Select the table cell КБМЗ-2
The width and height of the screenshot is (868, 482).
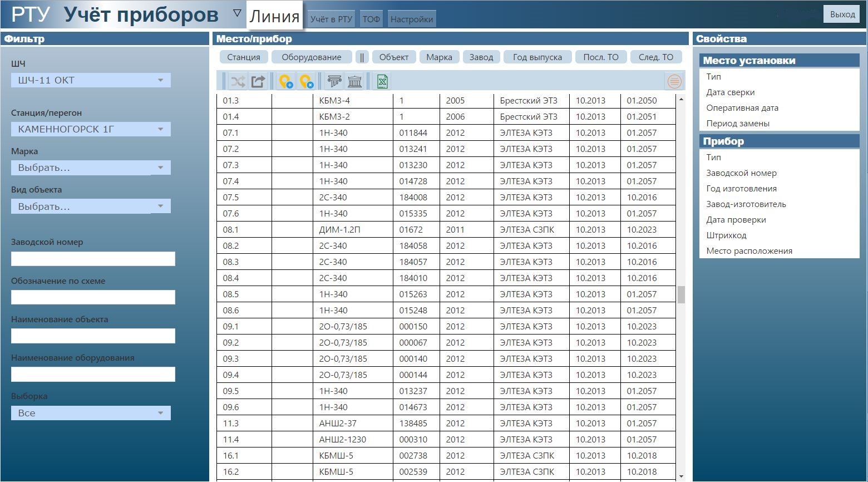(353, 117)
